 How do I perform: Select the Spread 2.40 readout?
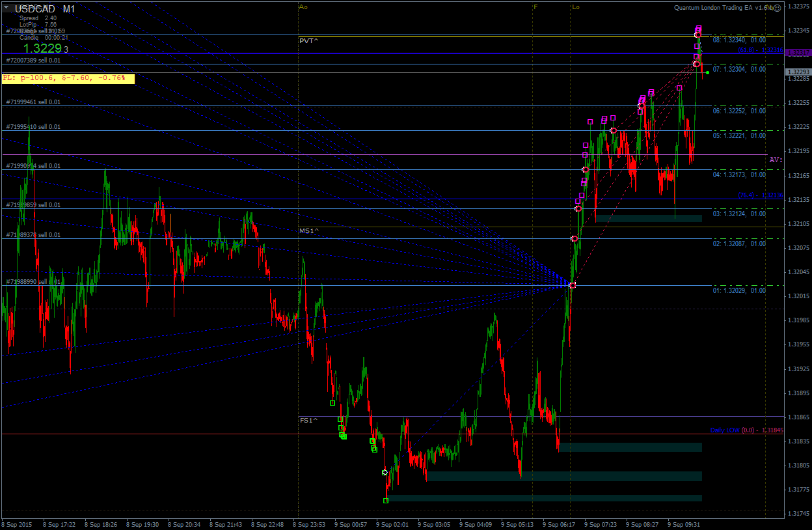[x=38, y=18]
